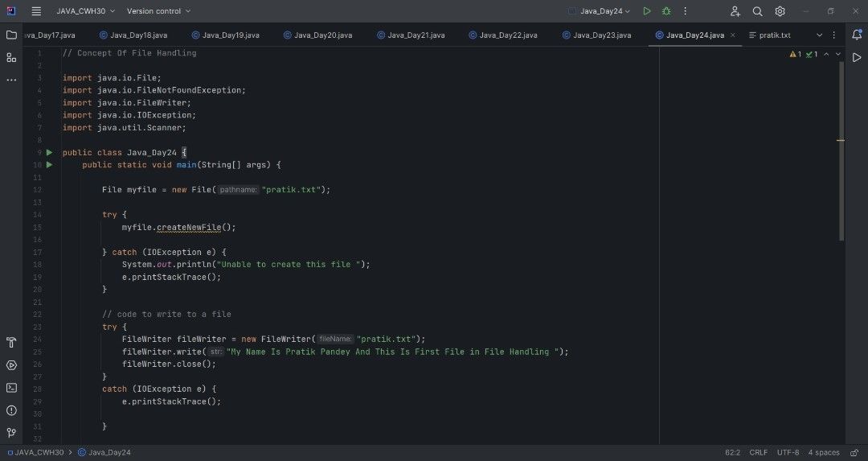868x461 pixels.
Task: Click fileWriter.close() statement
Action: [169, 364]
